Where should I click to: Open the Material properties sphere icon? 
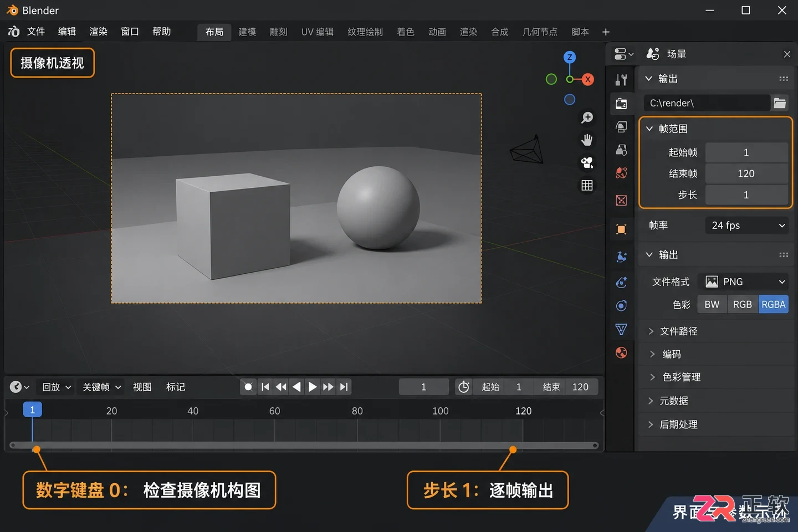pos(621,352)
